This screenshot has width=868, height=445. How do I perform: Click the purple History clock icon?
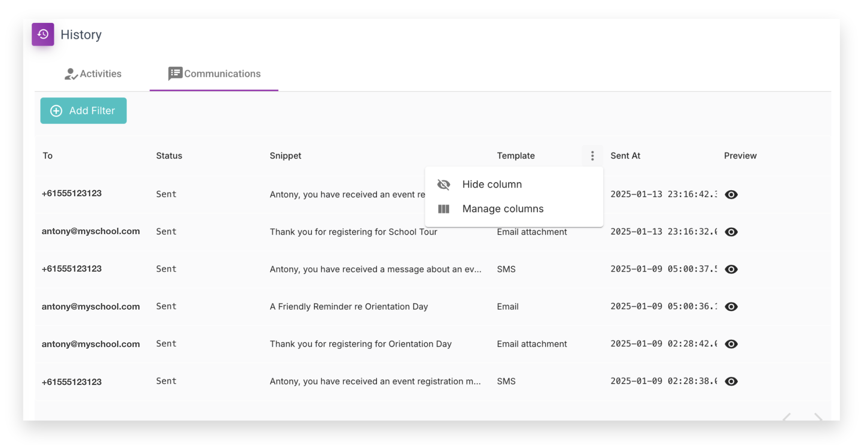click(43, 34)
